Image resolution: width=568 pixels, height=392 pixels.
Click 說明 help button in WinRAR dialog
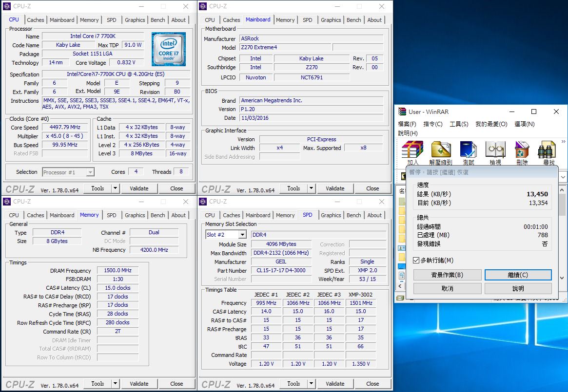(518, 288)
